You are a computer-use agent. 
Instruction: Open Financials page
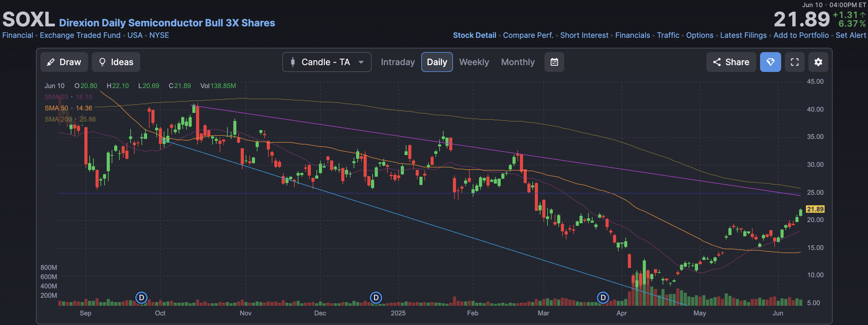click(633, 35)
